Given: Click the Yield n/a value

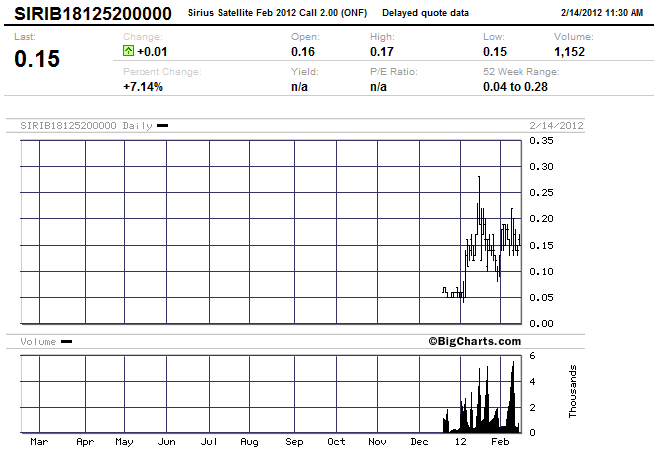Looking at the screenshot, I should coord(299,87).
